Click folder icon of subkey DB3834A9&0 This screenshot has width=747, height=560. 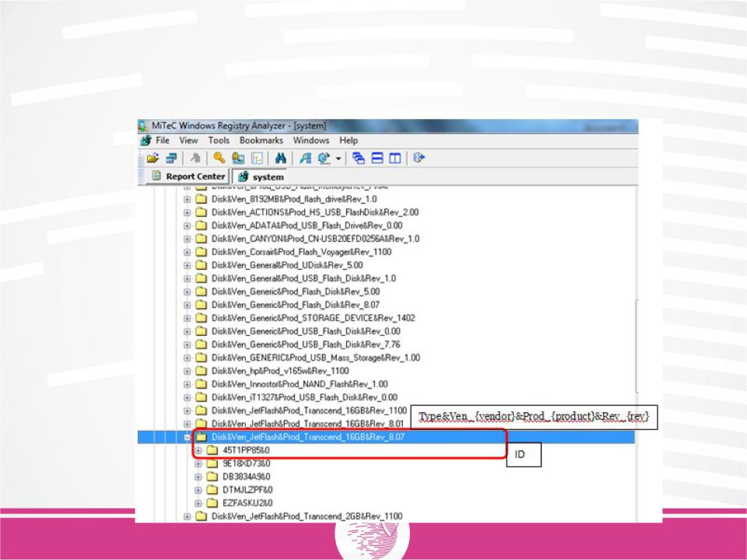coord(212,477)
